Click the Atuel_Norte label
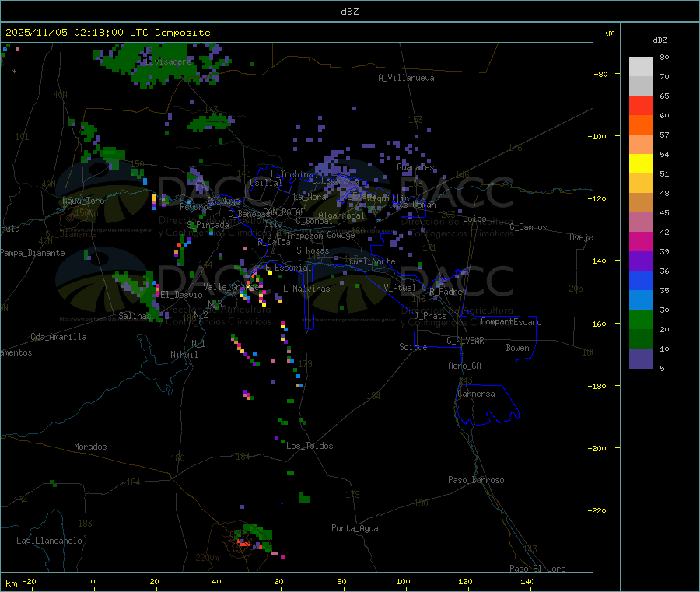The image size is (700, 592). coord(369,261)
